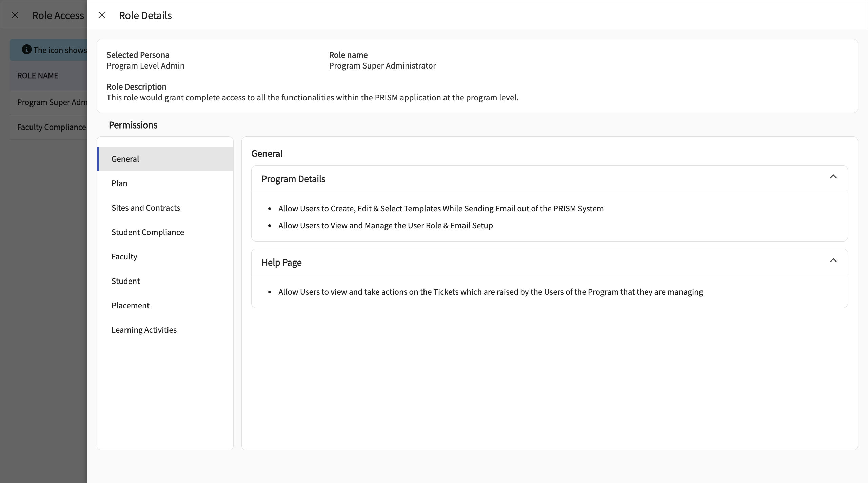Click the Program Super Adm row in Role Access

click(x=48, y=102)
